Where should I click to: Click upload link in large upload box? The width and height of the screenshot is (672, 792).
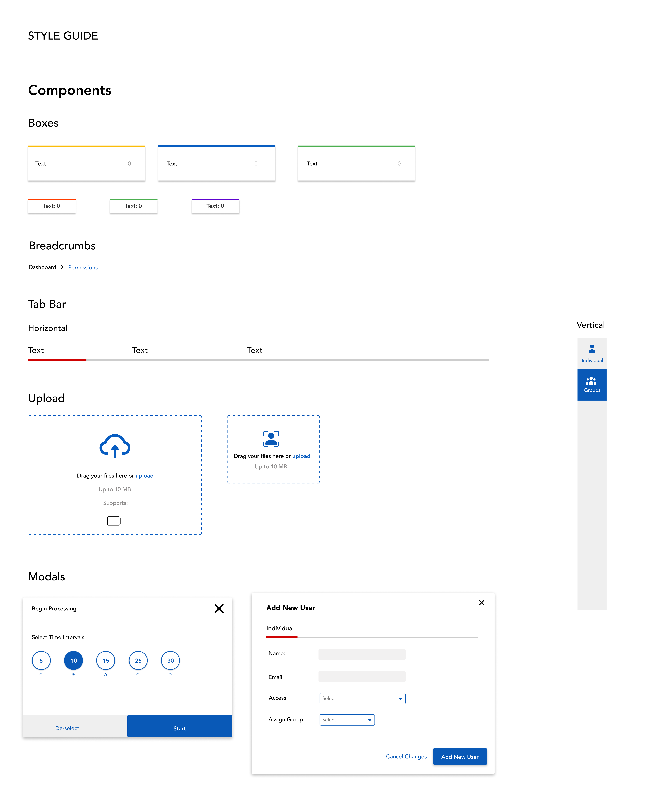pyautogui.click(x=144, y=476)
